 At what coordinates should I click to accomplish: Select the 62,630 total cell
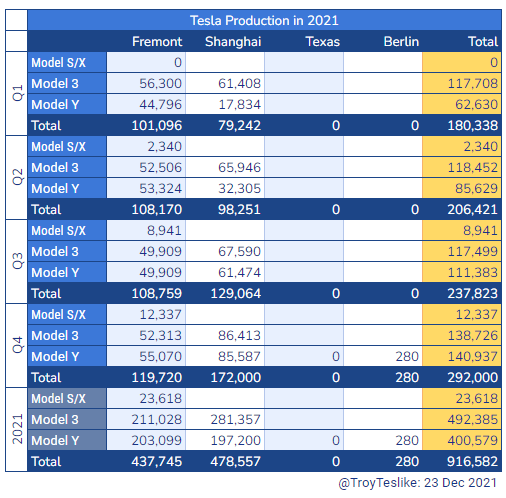tap(462, 104)
